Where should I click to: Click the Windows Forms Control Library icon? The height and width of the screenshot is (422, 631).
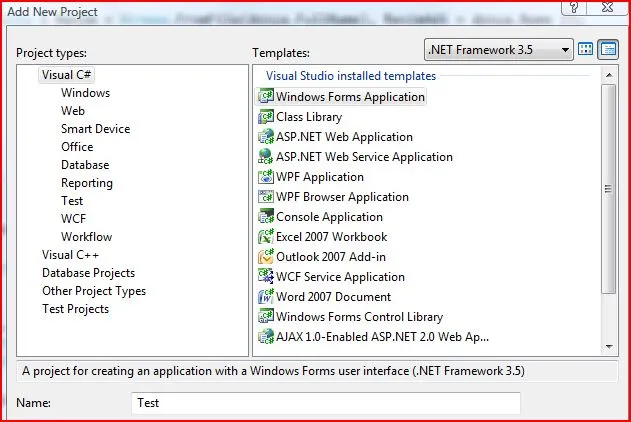[x=266, y=317]
